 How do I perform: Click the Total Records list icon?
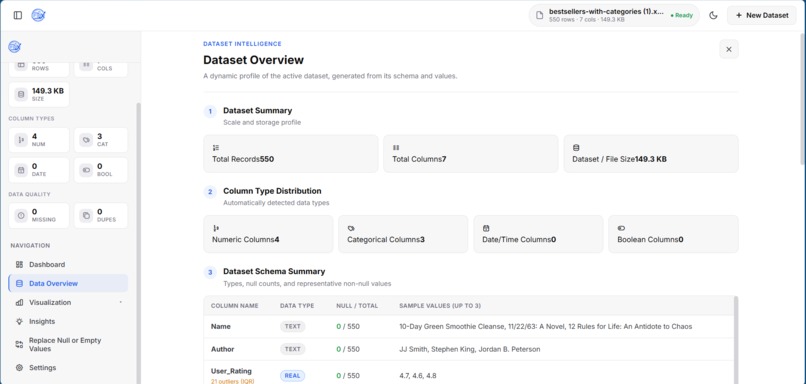point(216,148)
